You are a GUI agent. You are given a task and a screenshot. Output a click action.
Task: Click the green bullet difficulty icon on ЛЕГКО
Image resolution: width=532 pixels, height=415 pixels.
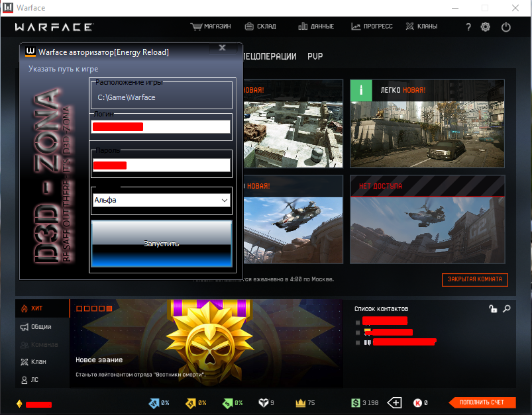361,90
